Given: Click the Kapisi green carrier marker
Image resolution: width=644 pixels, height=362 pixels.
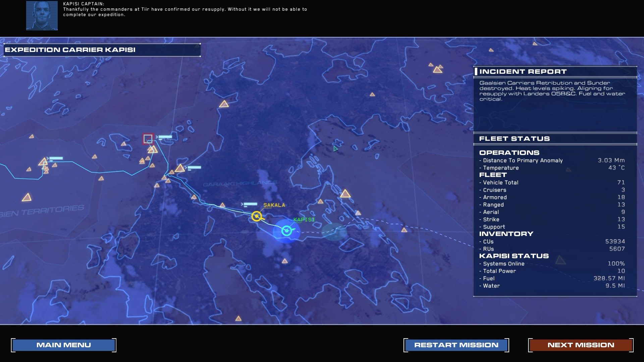Looking at the screenshot, I should tap(286, 231).
